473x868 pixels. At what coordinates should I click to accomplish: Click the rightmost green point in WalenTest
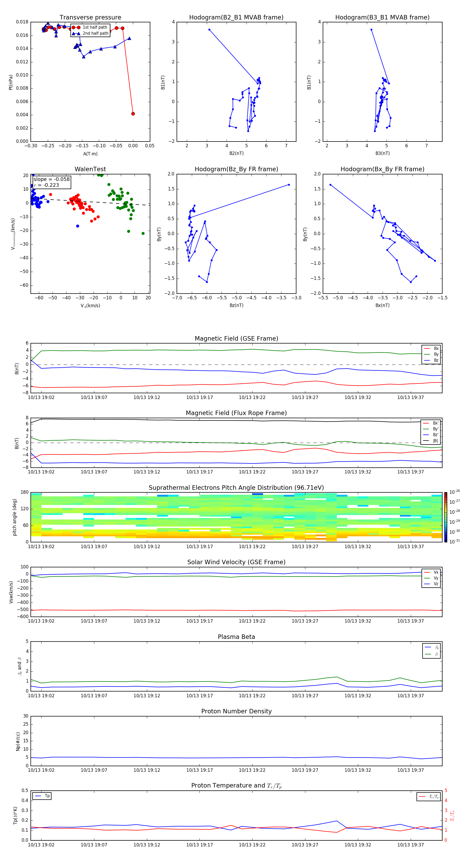[x=143, y=234]
